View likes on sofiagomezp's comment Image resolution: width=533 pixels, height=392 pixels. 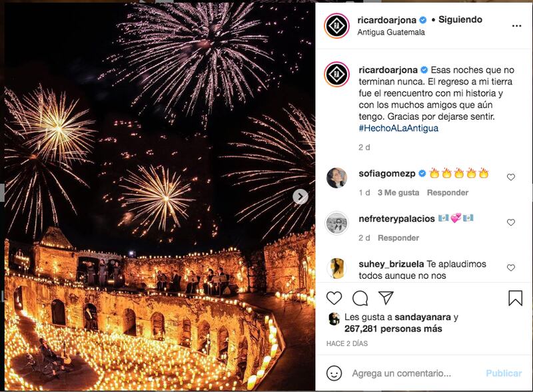tap(398, 192)
